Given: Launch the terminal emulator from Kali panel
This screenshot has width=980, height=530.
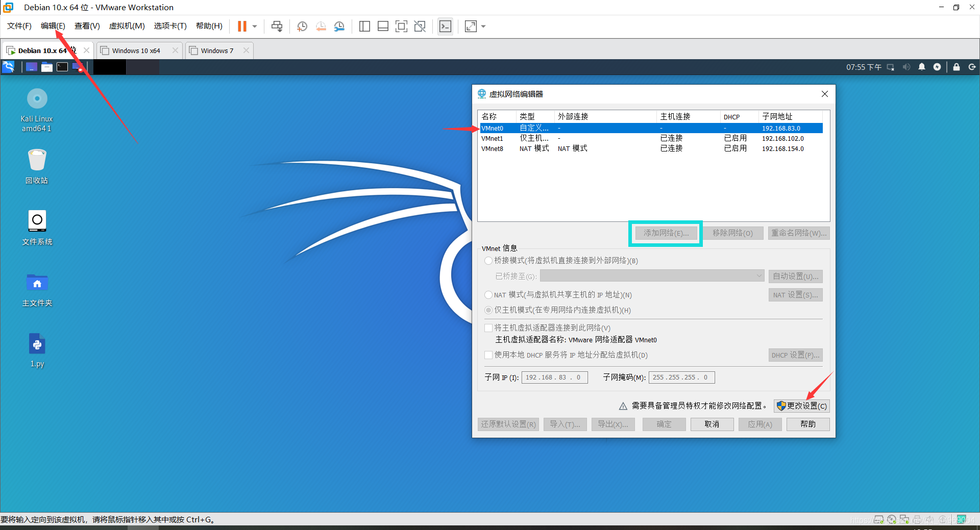Looking at the screenshot, I should tap(62, 67).
